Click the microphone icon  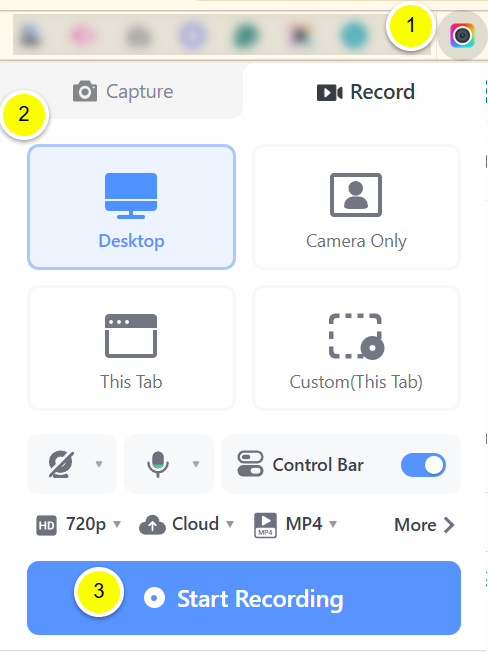158,464
